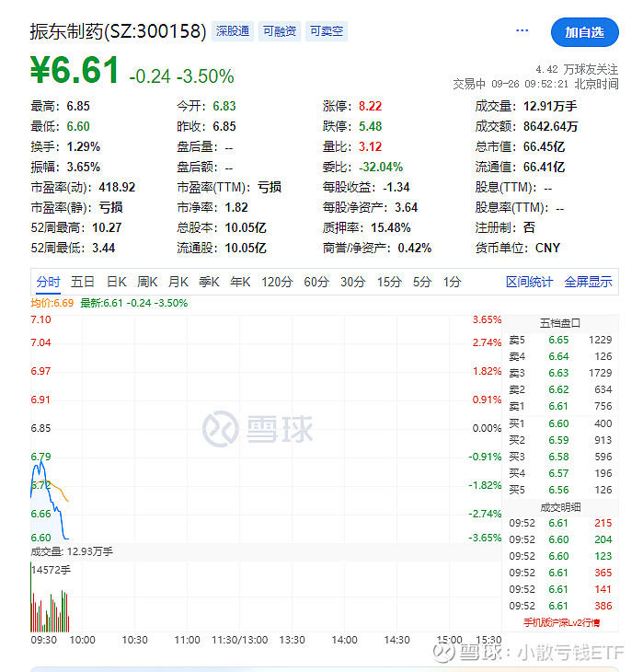Switch to the 日K chart tab
Viewport: 643px width, 672px height.
point(116,282)
